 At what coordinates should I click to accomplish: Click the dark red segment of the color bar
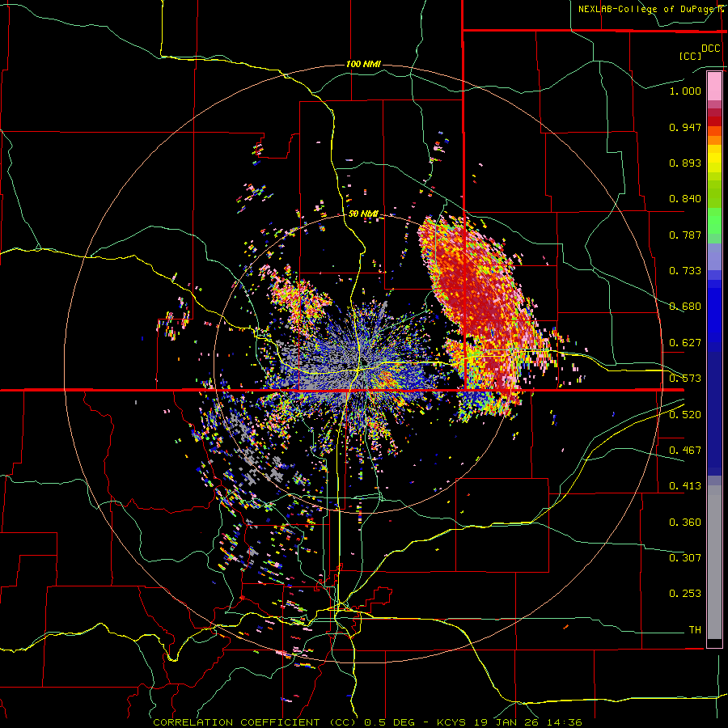coord(714,121)
